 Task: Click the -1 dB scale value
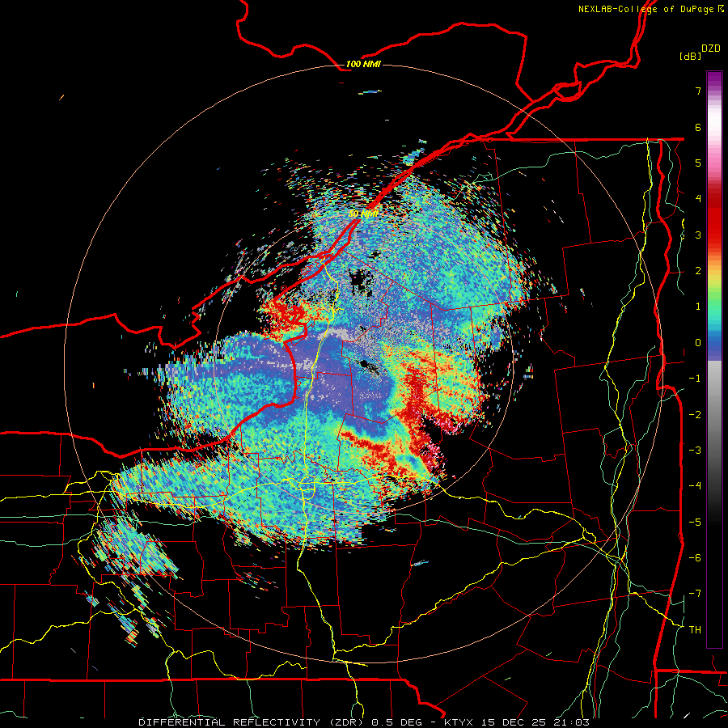[695, 379]
